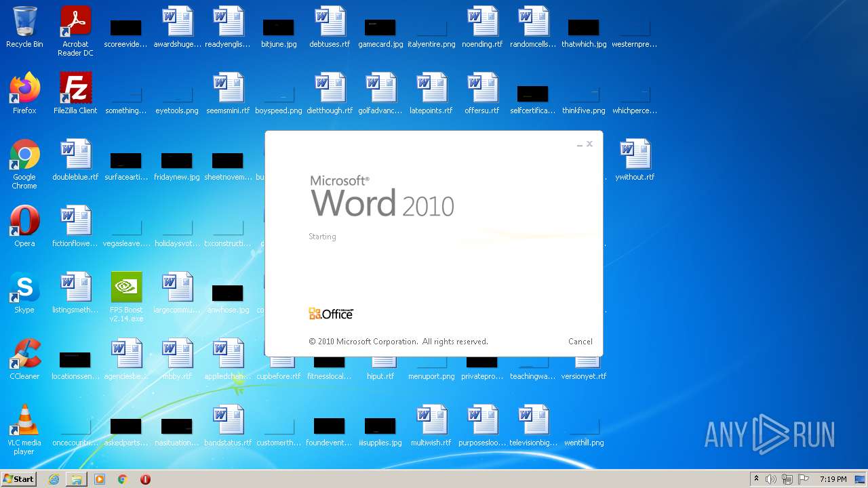Select the multiwish.rtf document icon
The image size is (868, 488).
pyautogui.click(x=431, y=426)
